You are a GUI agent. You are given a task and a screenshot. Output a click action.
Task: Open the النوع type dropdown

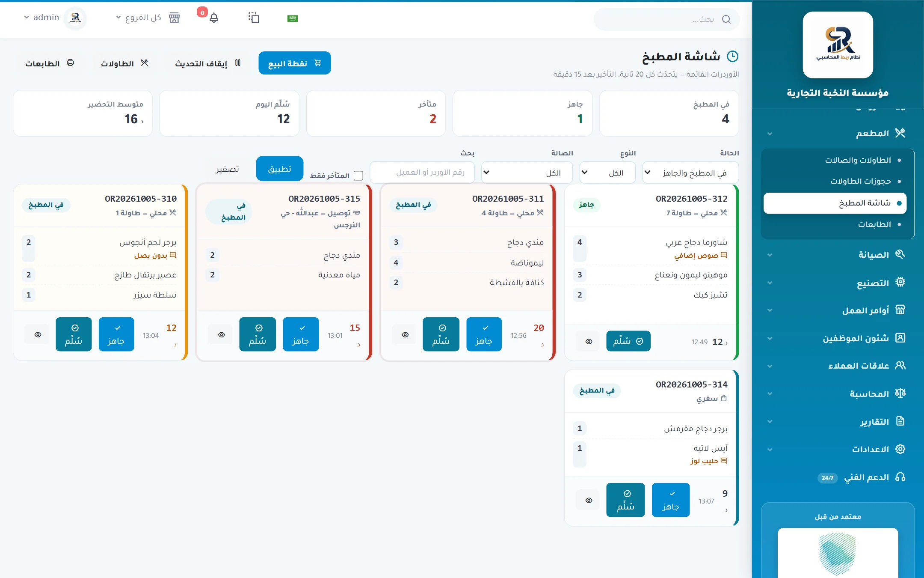607,173
